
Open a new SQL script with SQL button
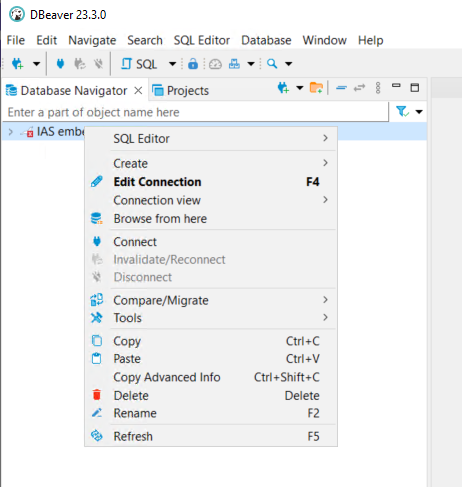pyautogui.click(x=139, y=64)
